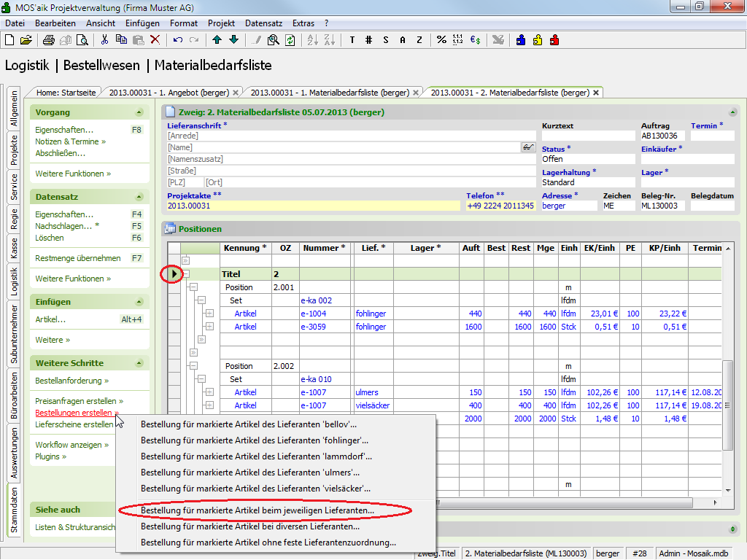Collapse the Datensatz panel
This screenshot has height=560, width=747.
pyautogui.click(x=139, y=197)
